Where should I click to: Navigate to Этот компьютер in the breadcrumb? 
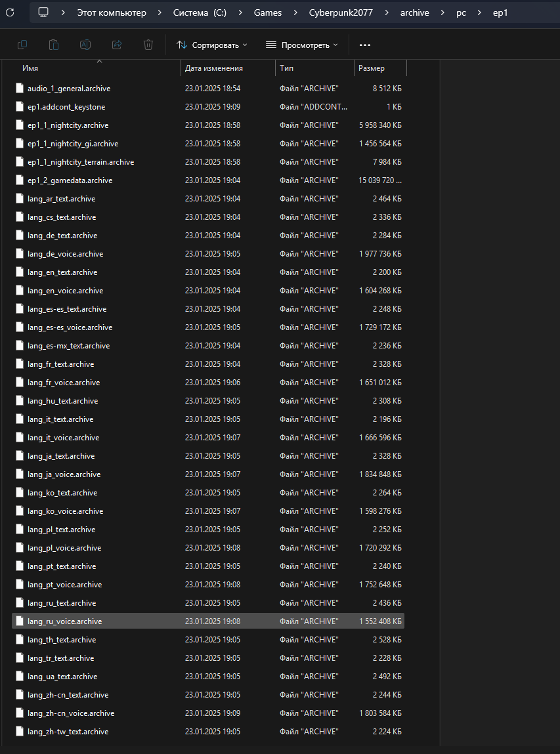tap(112, 13)
